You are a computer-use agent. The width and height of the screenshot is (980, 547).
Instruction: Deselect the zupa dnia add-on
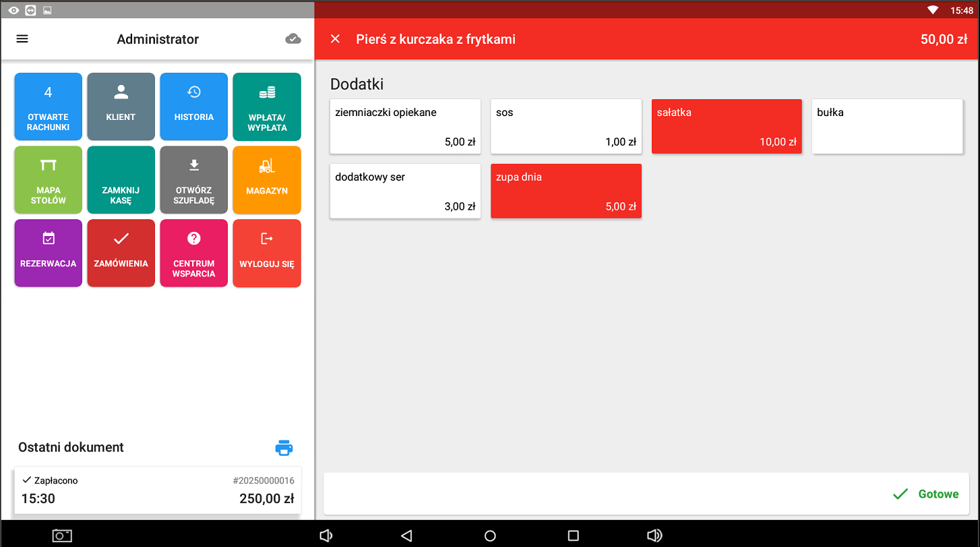(566, 192)
